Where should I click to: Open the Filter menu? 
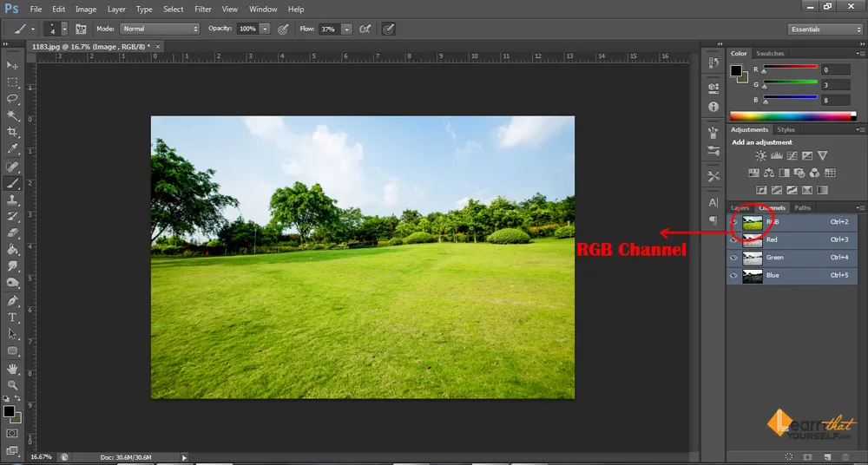[x=203, y=9]
